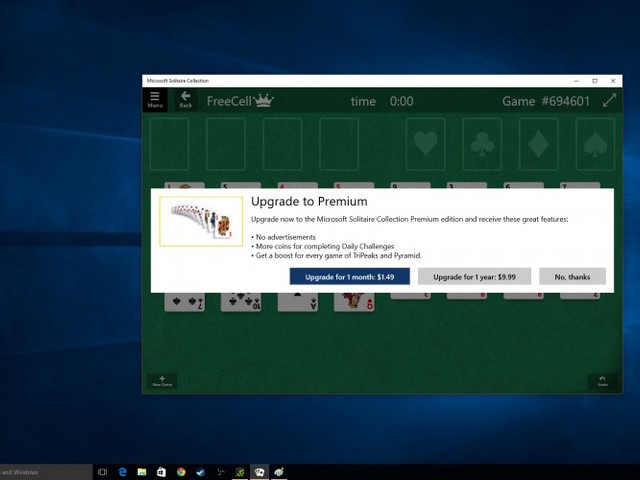Viewport: 640px width, 480px height.
Task: Select the diamonds foundation pile
Action: pos(538,144)
